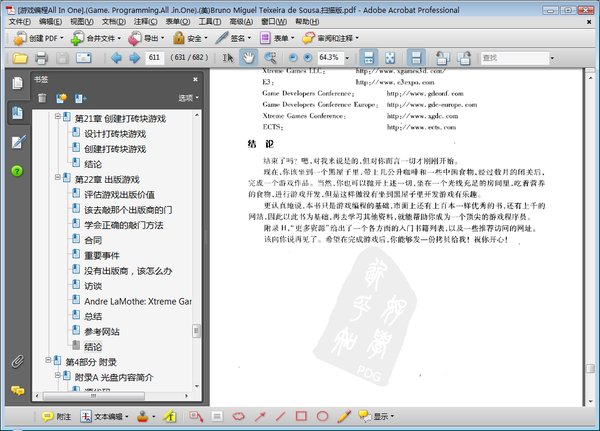Screen dimensions: 600x431
Task: Click the page number field showing 611
Action: [x=155, y=58]
